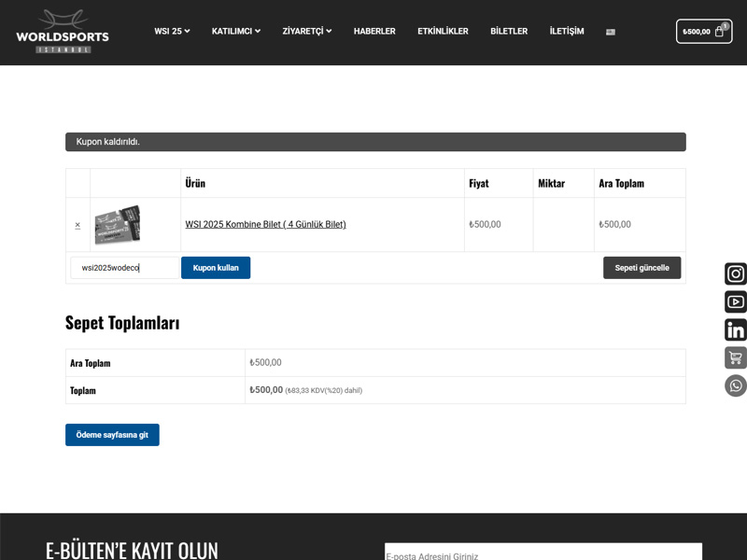Go to the HABERLER page

tap(374, 31)
